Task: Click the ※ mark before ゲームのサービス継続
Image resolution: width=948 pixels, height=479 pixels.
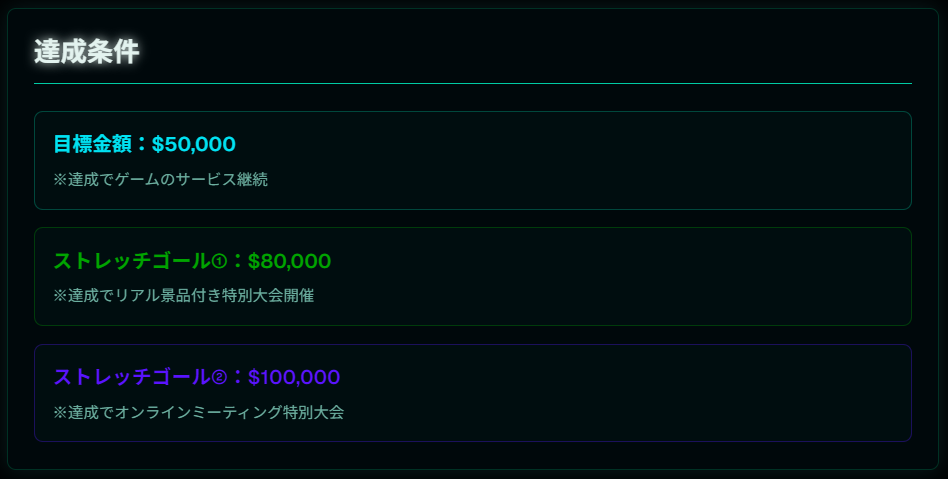Action: (60, 180)
